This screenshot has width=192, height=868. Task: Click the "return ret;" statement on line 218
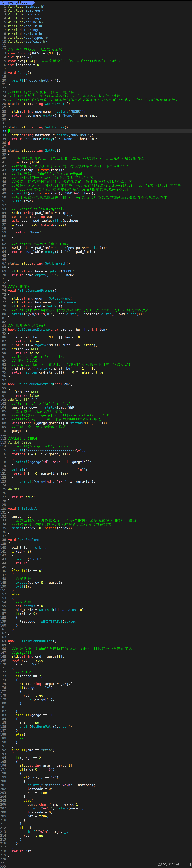tap(23, 851)
